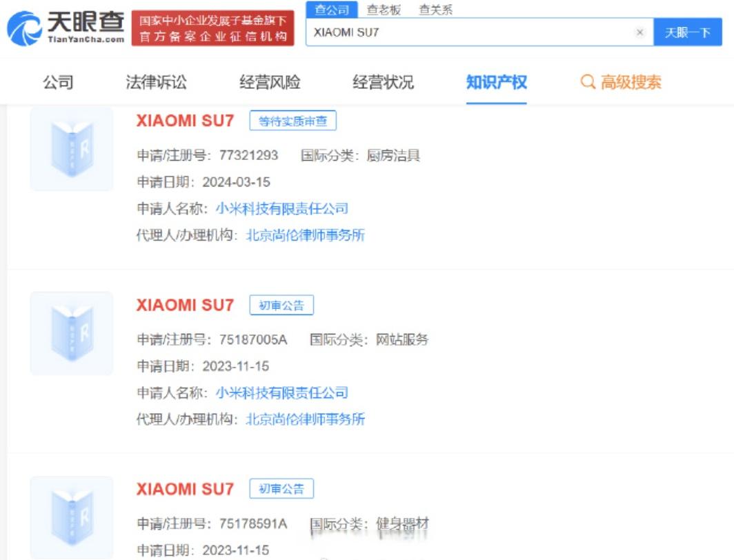
Task: Click the 国际分类 网站服务 text
Action: (x=369, y=339)
